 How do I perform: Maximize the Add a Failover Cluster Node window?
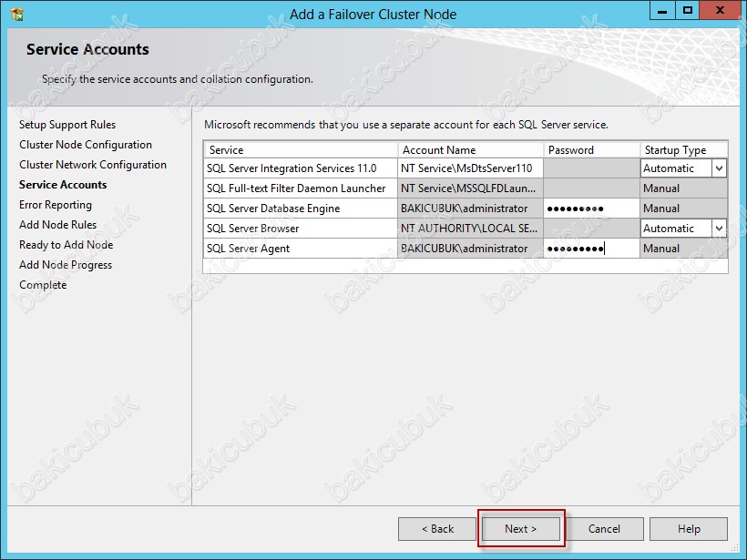[x=688, y=11]
